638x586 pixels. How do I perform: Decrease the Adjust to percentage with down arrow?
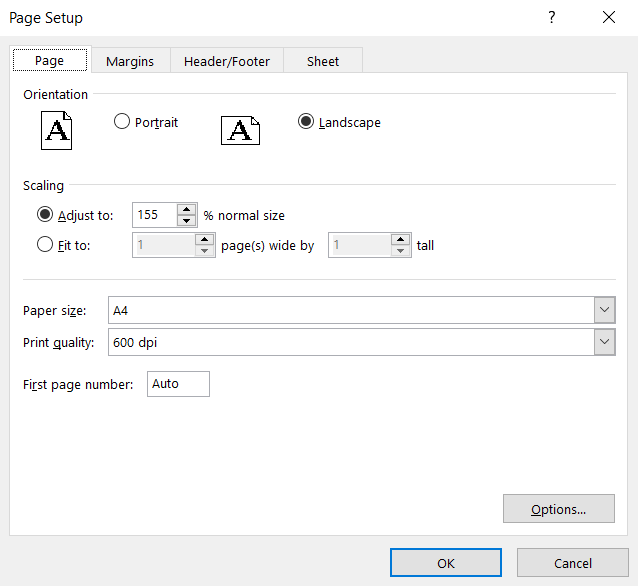[x=186, y=221]
